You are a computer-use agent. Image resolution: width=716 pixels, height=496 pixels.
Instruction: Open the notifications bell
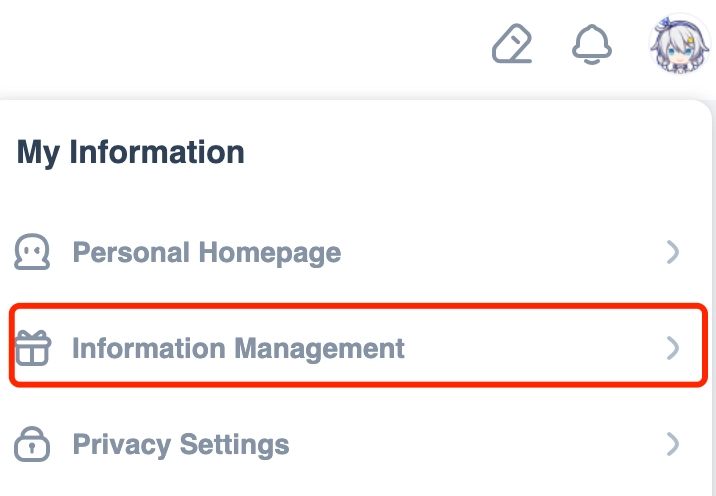pos(592,45)
